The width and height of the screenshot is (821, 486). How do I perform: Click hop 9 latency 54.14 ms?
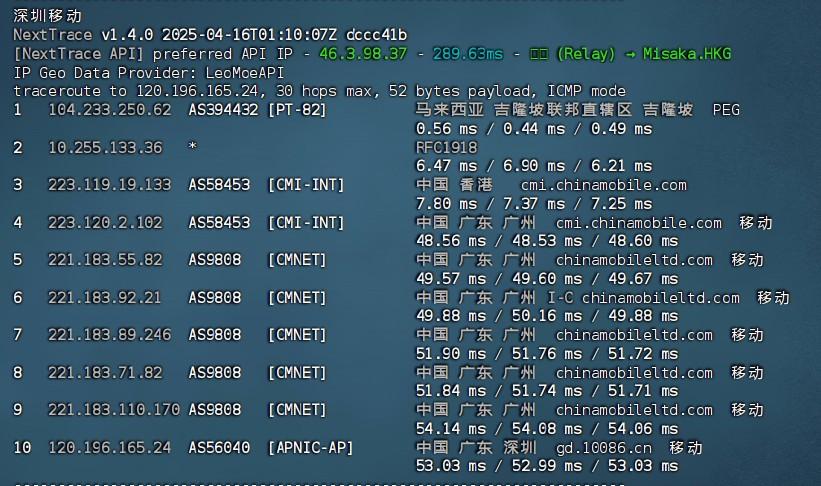451,429
